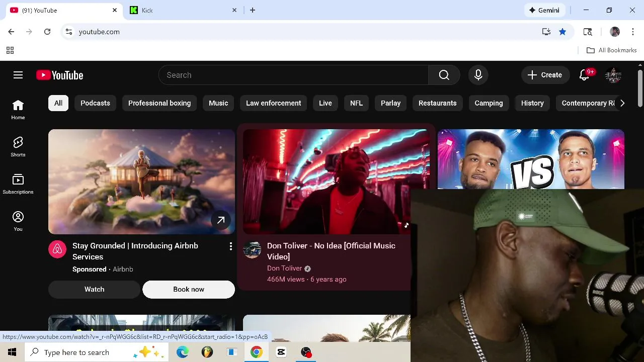This screenshot has height=362, width=644.
Task: Click the YouTube search field
Action: [x=293, y=75]
